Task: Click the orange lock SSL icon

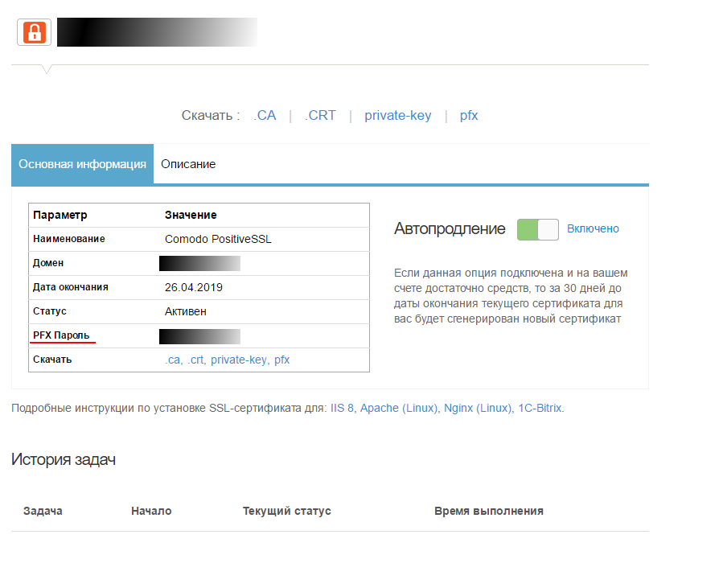Action: tap(34, 32)
